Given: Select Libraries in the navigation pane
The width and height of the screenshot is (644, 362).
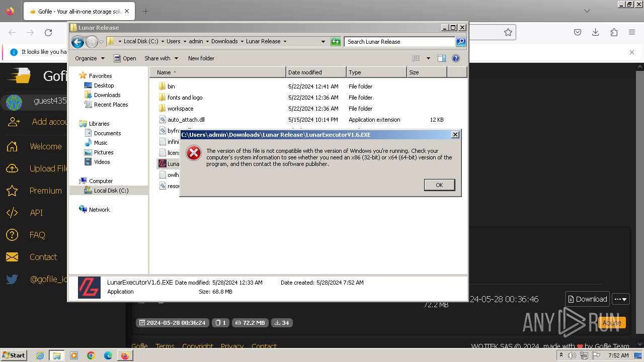Looking at the screenshot, I should click(x=99, y=124).
